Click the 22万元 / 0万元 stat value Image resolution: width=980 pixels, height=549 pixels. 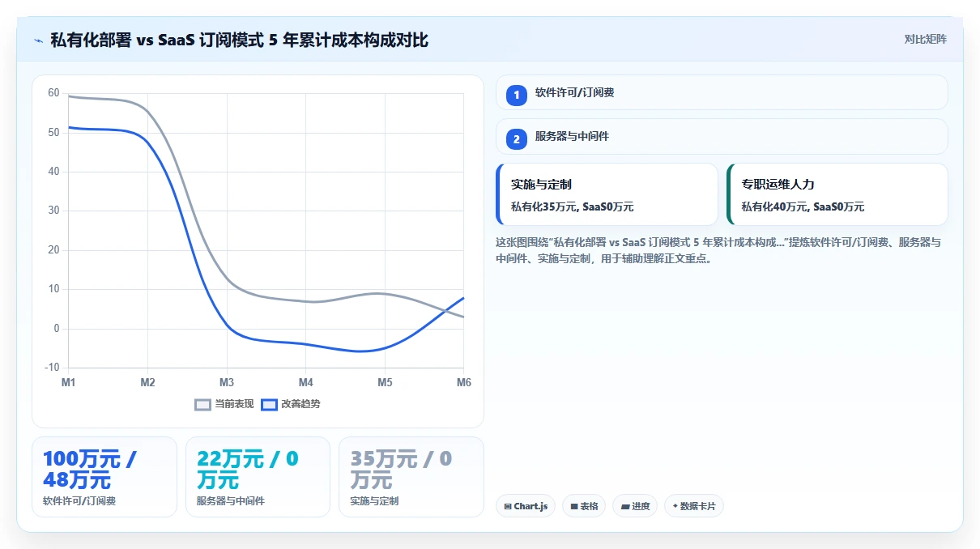pyautogui.click(x=248, y=470)
